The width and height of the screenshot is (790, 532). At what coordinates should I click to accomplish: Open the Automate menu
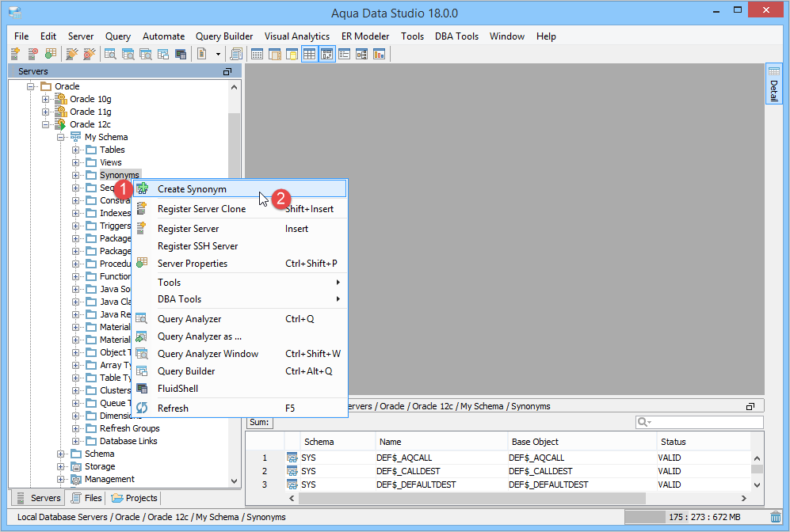point(163,36)
